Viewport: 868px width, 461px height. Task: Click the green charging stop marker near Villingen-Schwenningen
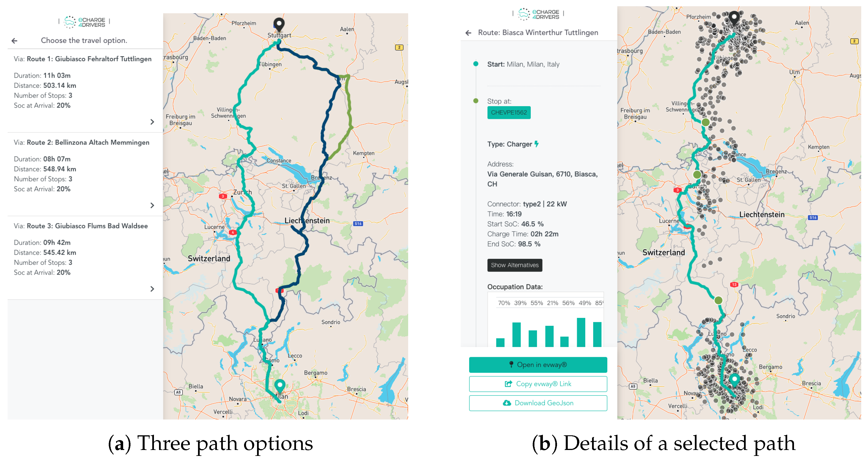705,122
